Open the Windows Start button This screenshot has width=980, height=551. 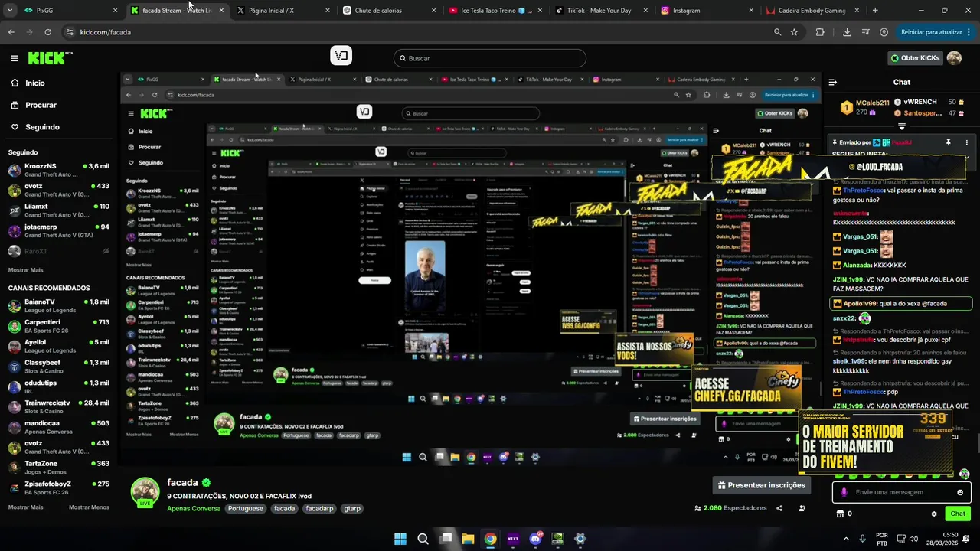point(400,539)
